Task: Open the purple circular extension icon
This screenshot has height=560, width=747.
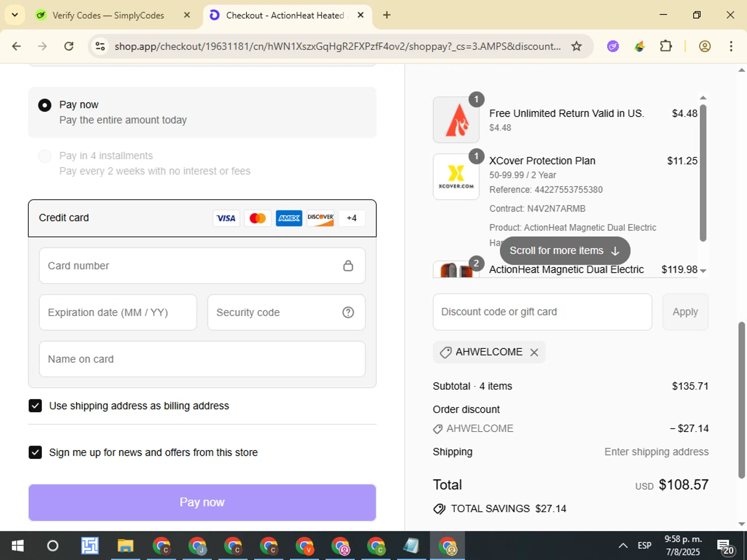Action: [x=613, y=46]
